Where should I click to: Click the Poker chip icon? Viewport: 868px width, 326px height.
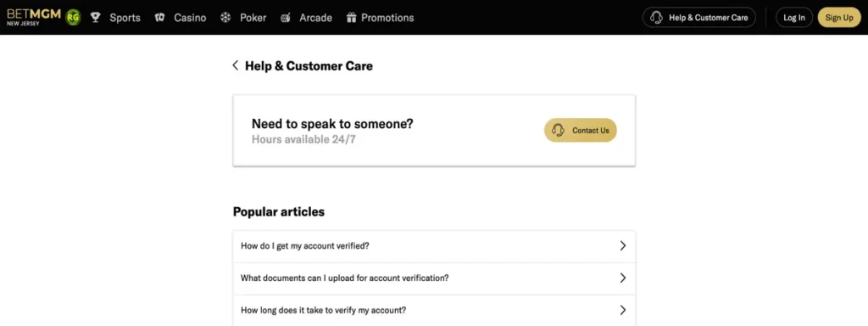225,18
